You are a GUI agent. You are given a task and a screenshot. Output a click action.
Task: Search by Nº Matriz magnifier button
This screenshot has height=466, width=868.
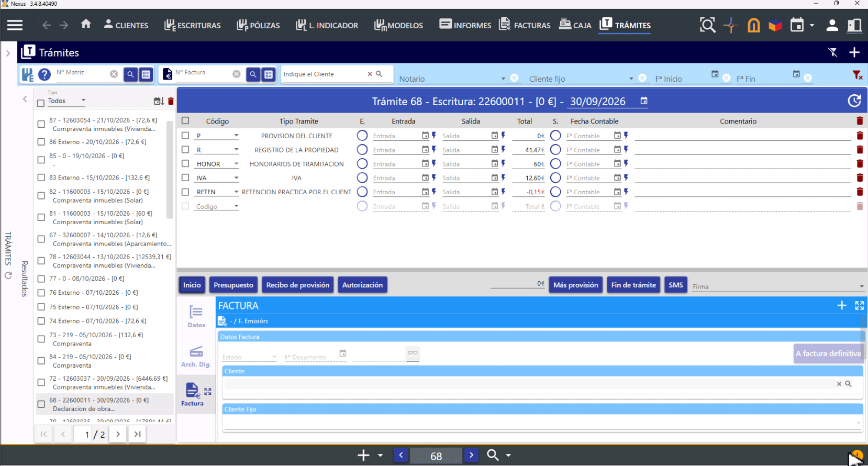[130, 74]
